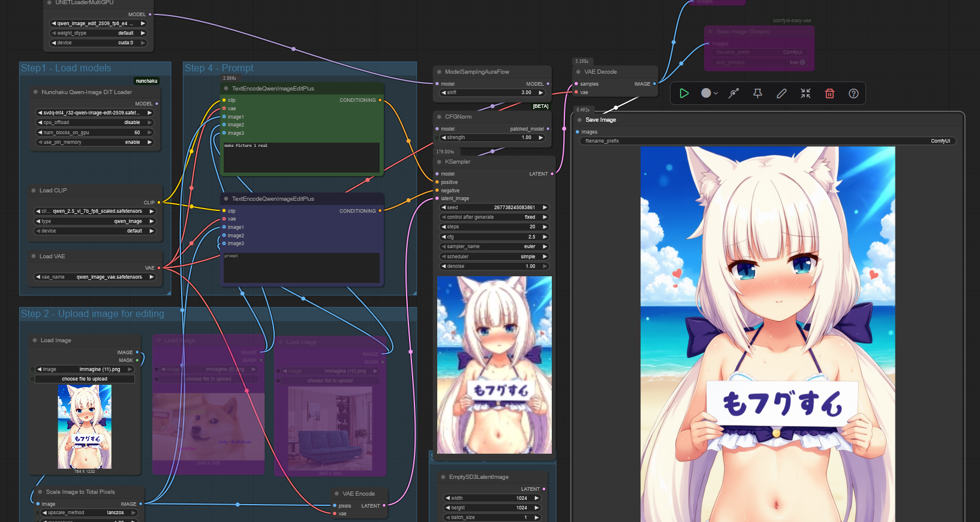The width and height of the screenshot is (980, 522).
Task: Click the bypassed dog image thumbnail
Action: (x=208, y=426)
